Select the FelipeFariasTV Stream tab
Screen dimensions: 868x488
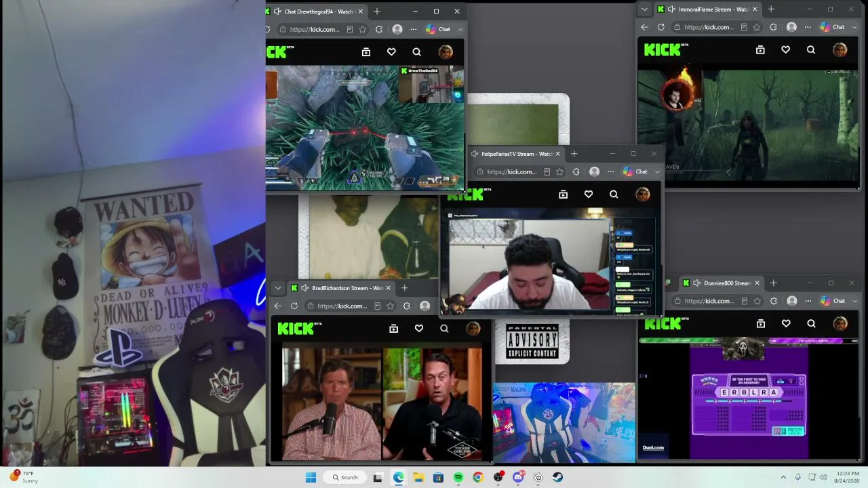pyautogui.click(x=515, y=154)
